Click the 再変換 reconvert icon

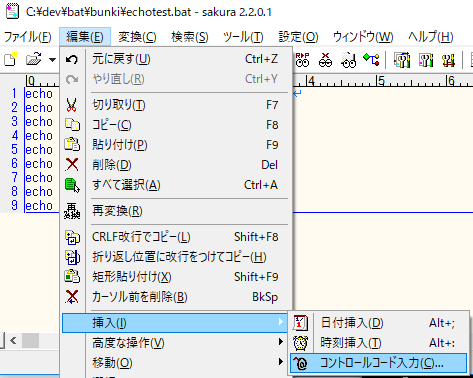click(x=72, y=211)
